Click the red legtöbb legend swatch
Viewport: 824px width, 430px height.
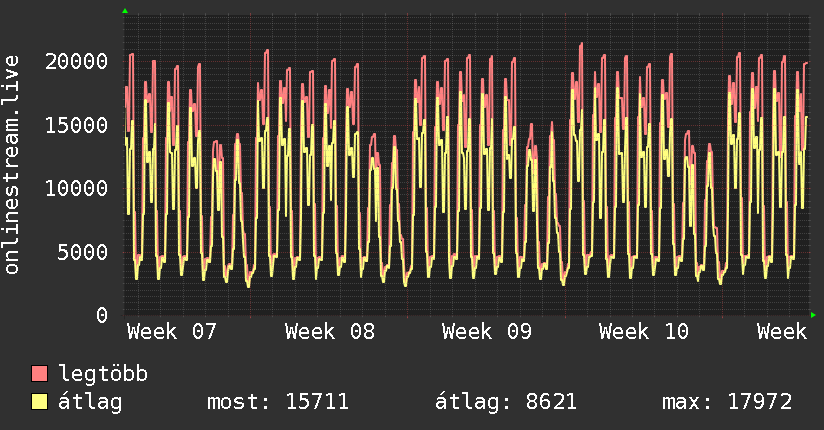[x=40, y=374]
